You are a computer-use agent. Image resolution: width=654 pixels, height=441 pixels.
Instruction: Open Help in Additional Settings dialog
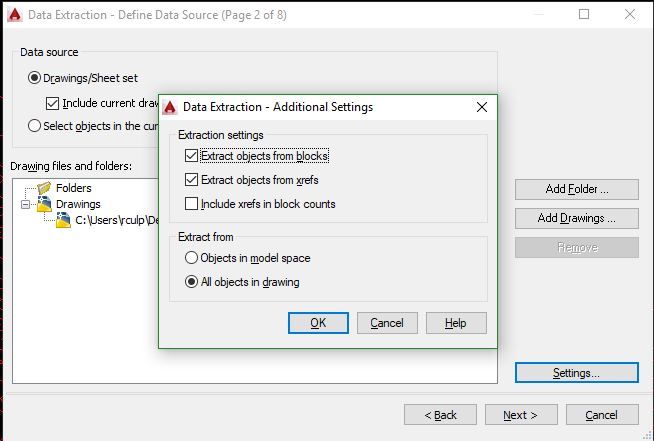(456, 323)
